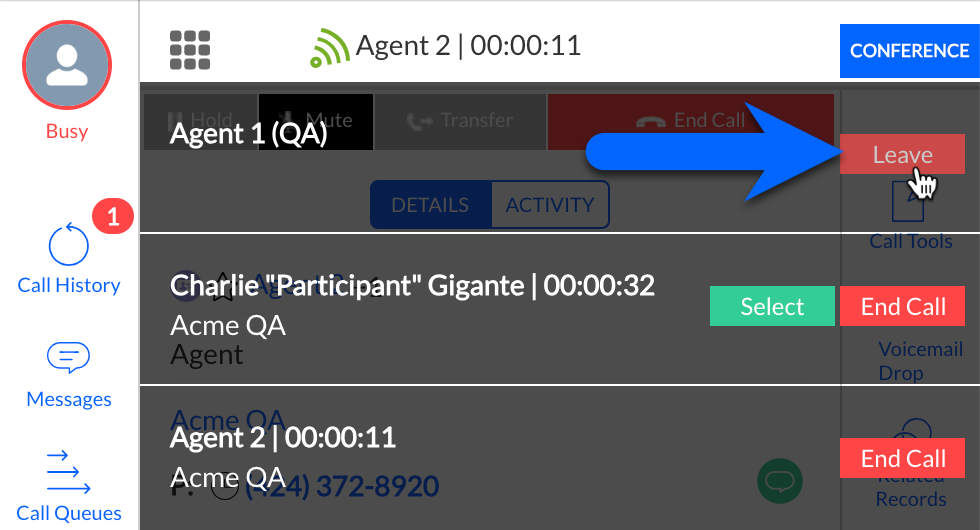980x530 pixels.
Task: Click the red notification badge
Action: click(x=113, y=216)
